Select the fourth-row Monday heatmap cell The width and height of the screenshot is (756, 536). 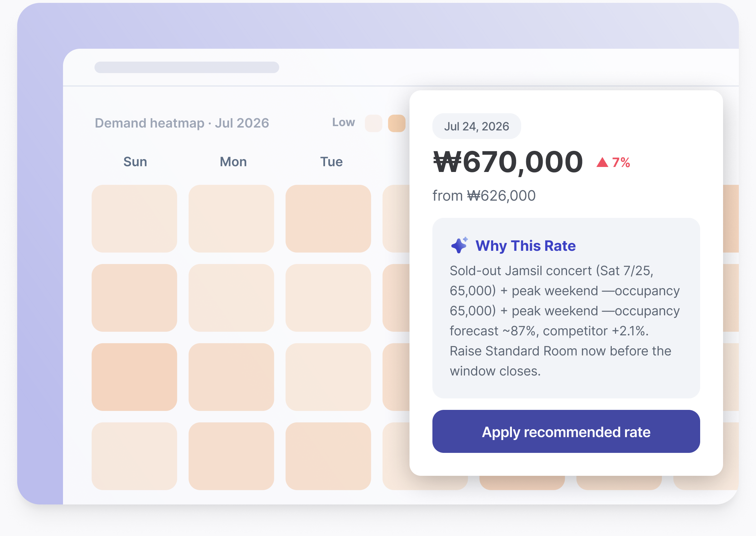(x=231, y=456)
